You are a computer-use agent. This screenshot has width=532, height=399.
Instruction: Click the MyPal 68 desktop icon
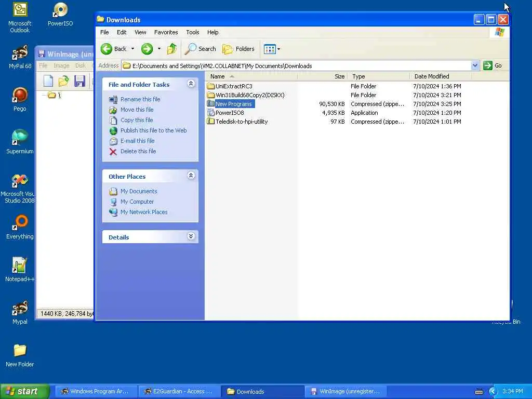[x=20, y=57]
